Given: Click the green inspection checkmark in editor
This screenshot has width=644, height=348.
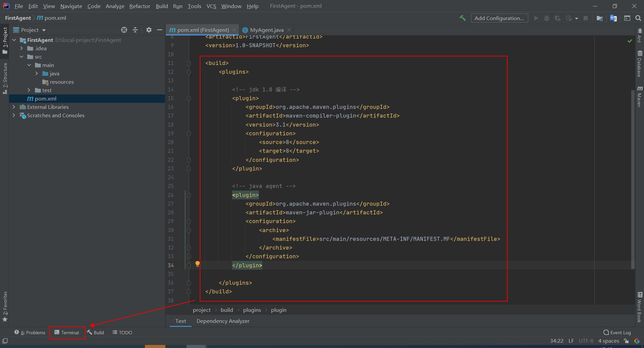Looking at the screenshot, I should [630, 41].
